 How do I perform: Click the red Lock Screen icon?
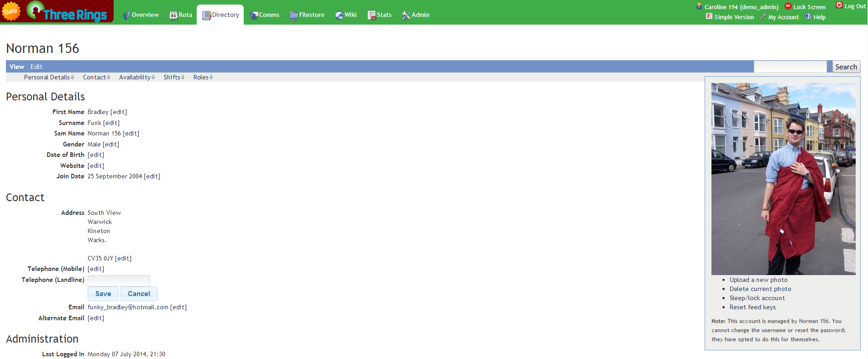pos(788,6)
